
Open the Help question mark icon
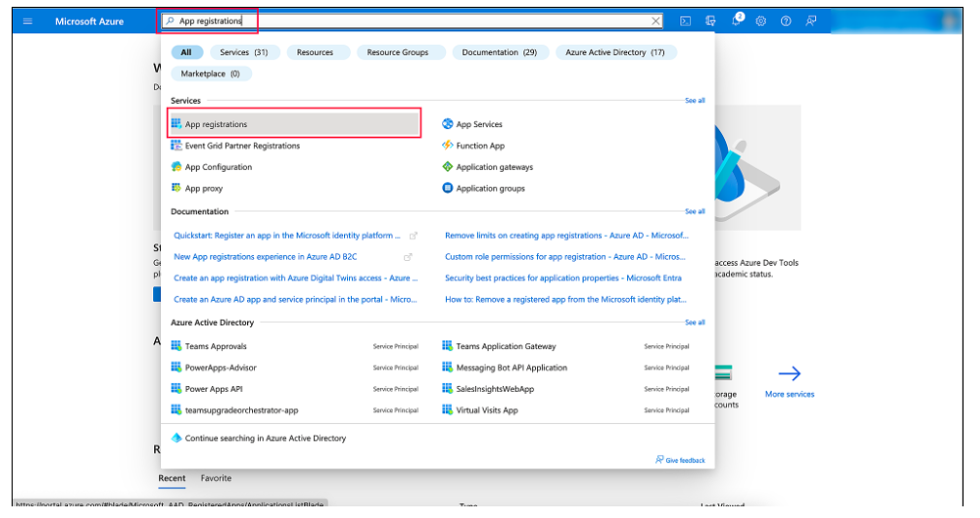coord(786,20)
